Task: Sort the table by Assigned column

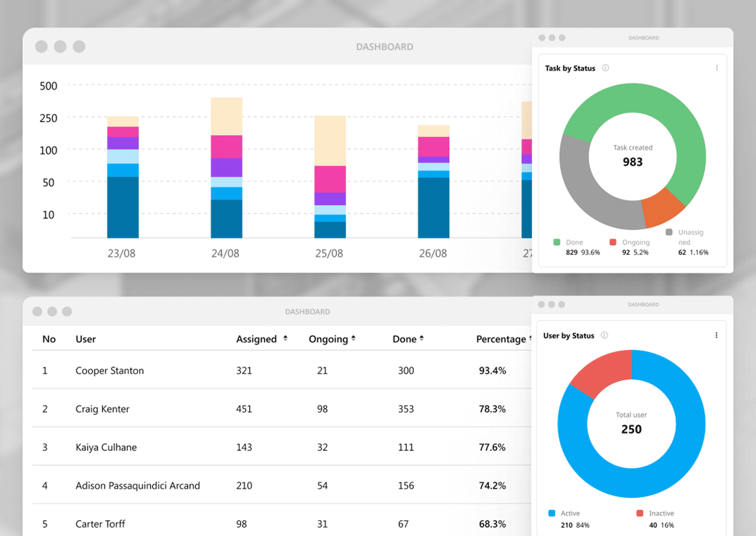Action: click(285, 339)
